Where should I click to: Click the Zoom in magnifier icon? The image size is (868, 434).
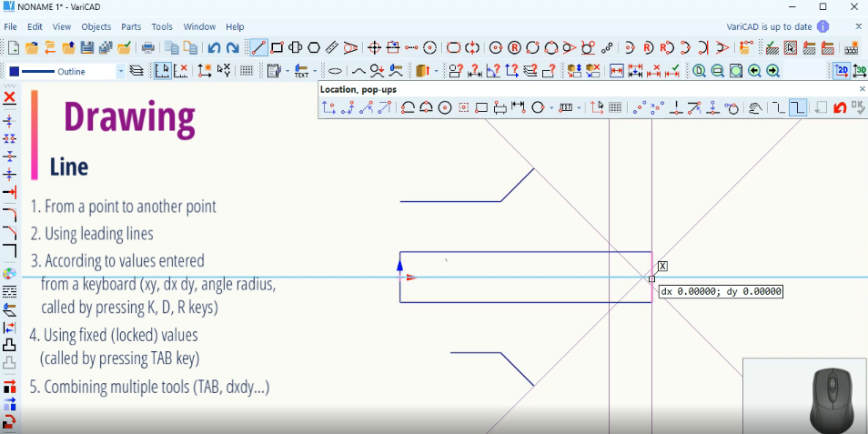[x=699, y=71]
